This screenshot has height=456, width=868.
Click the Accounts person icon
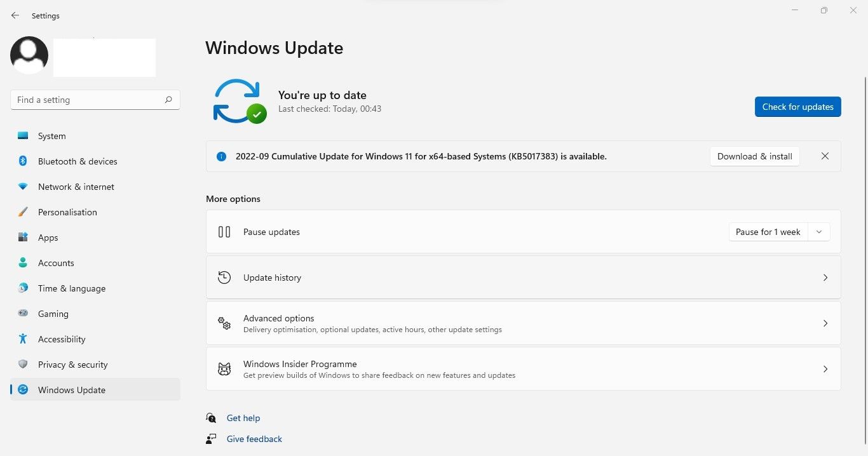(23, 263)
